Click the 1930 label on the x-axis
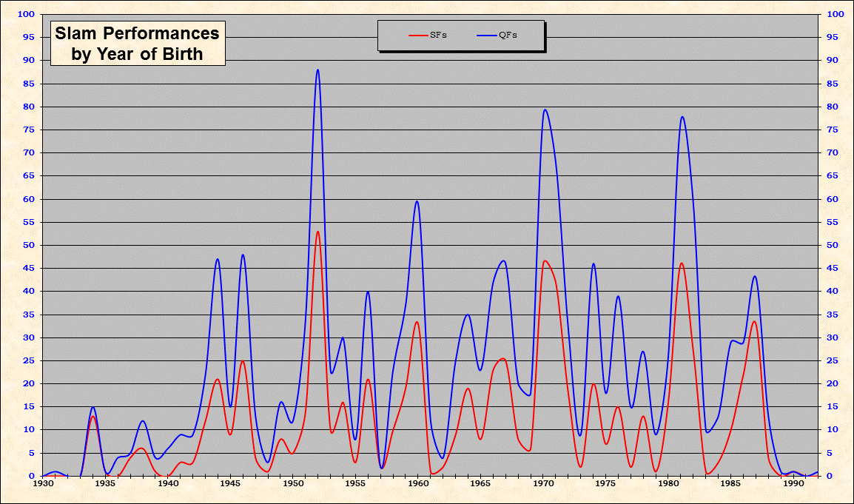Screen dimensions: 854x504 tap(43, 483)
